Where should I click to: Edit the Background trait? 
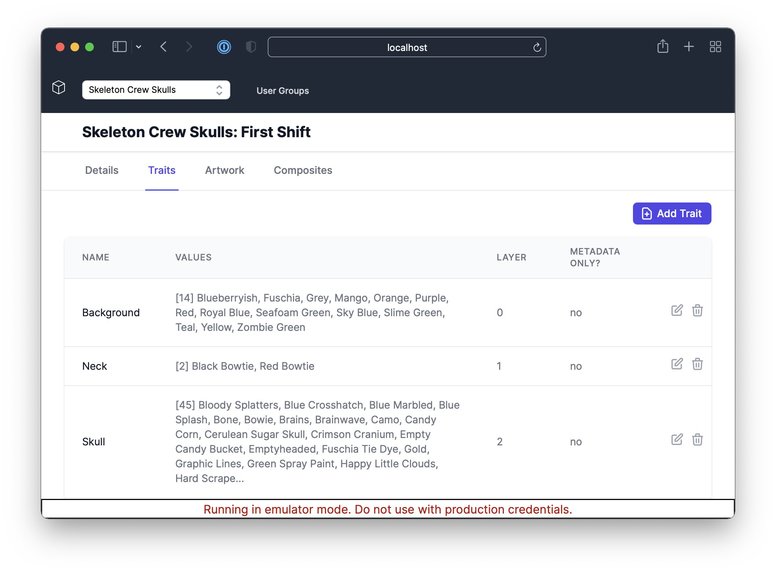677,310
